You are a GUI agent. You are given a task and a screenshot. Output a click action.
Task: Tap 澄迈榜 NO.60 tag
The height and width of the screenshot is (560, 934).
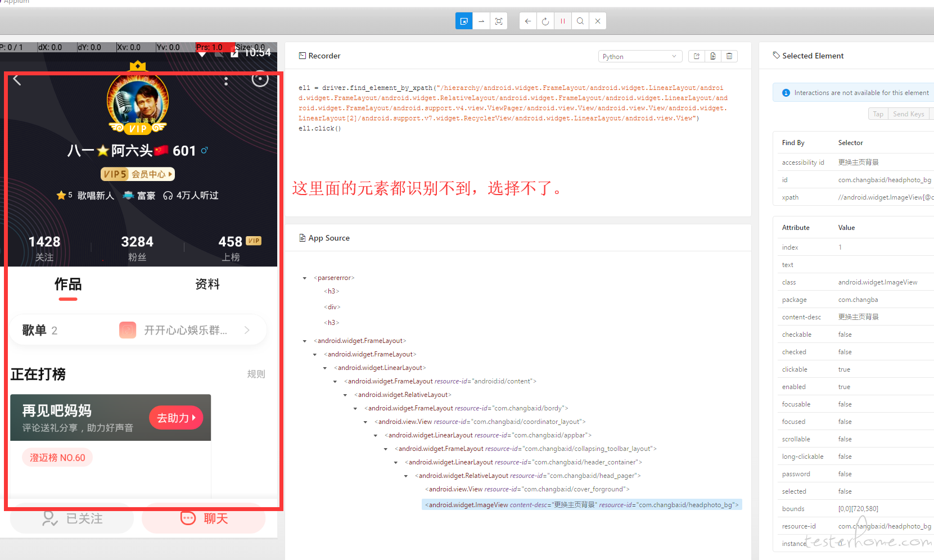click(x=57, y=458)
